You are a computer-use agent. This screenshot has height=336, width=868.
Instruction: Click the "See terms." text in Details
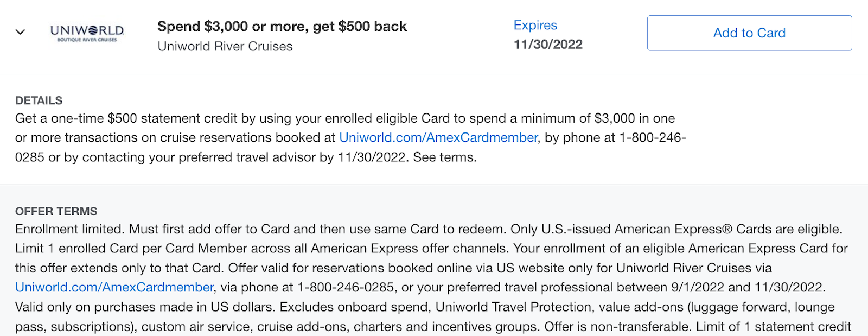click(x=445, y=157)
